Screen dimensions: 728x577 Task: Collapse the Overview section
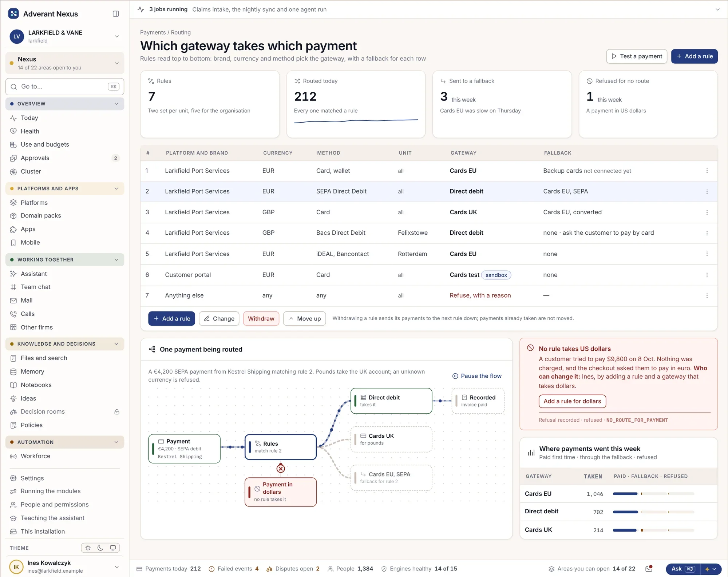pyautogui.click(x=65, y=104)
